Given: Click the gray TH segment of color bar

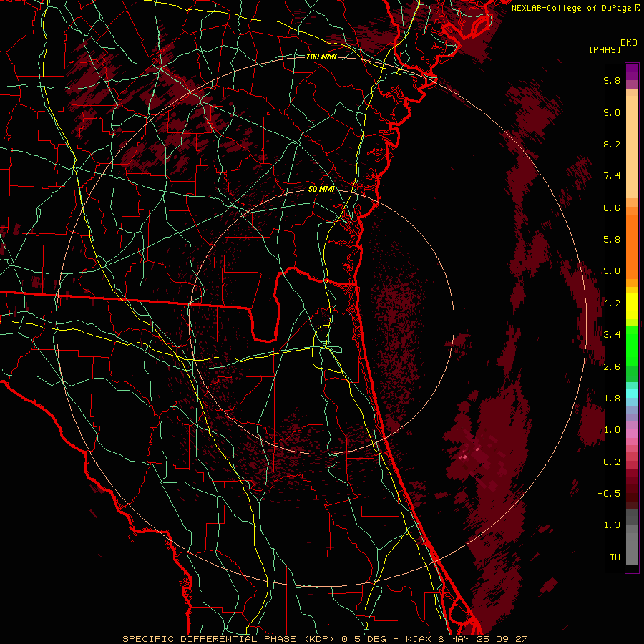Looking at the screenshot, I should pos(632,548).
